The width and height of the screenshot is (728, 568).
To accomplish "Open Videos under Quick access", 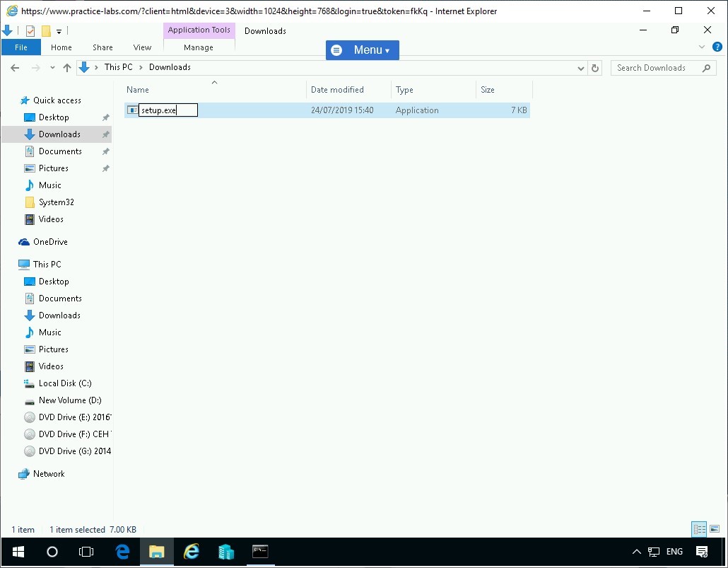I will [x=51, y=219].
